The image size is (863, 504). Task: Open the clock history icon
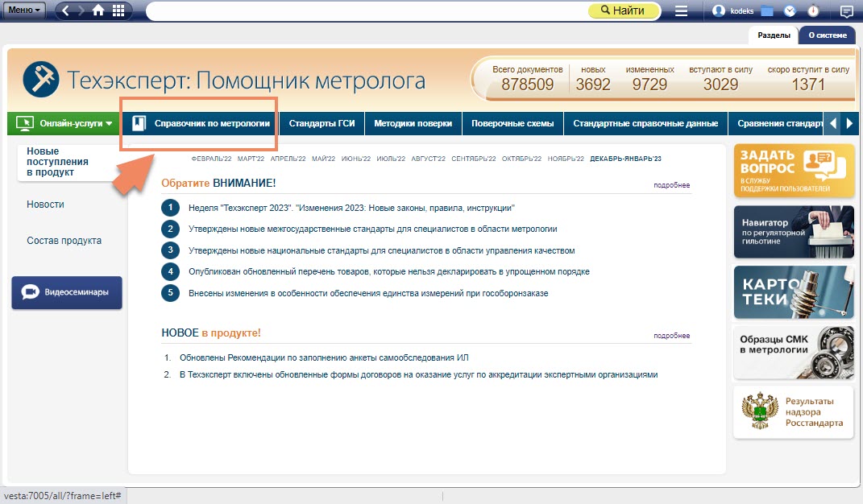[x=790, y=10]
